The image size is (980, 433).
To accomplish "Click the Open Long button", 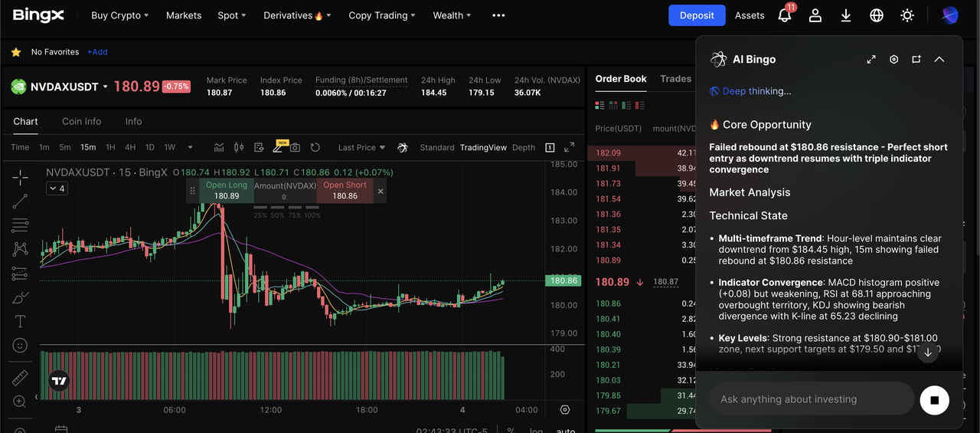I will click(x=227, y=191).
